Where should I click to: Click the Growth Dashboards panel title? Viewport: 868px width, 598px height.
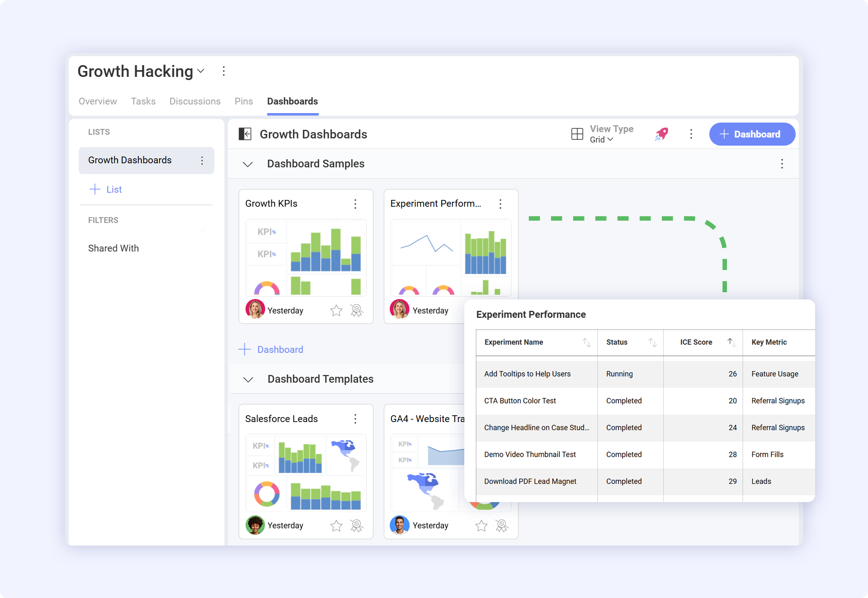[x=313, y=134]
